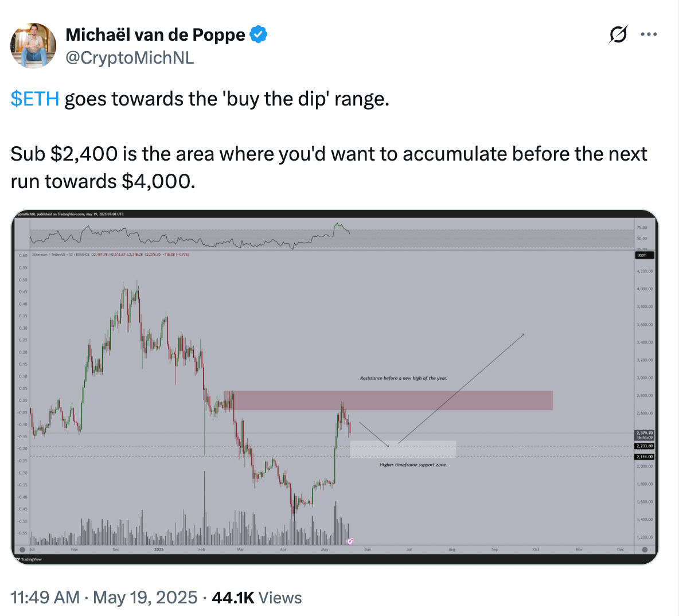Click the round button at the chart's bottom-left corner
679x616 pixels.
[22, 549]
